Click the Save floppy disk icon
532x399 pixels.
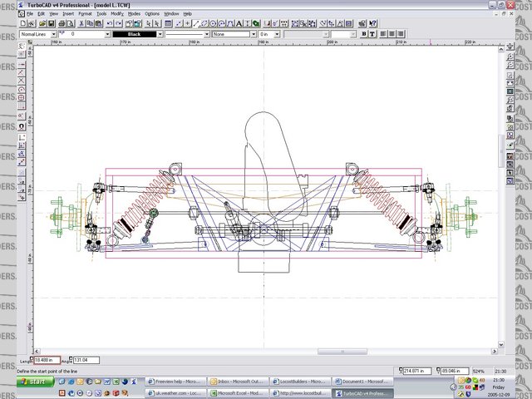(x=52, y=23)
